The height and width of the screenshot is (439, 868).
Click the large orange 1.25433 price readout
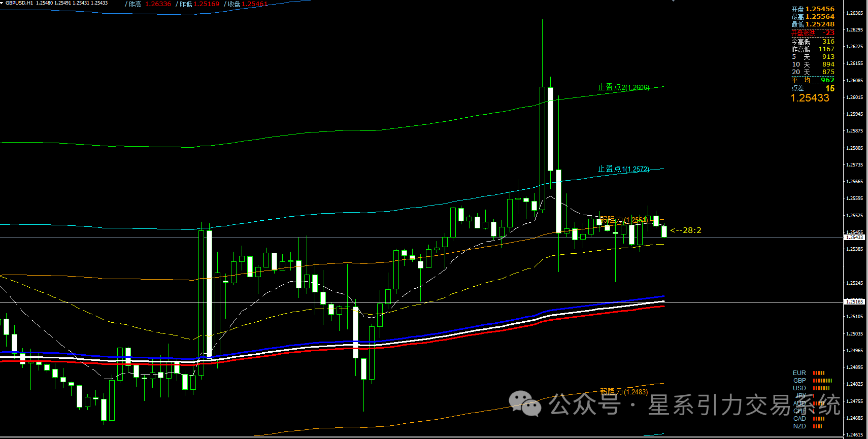[x=810, y=98]
